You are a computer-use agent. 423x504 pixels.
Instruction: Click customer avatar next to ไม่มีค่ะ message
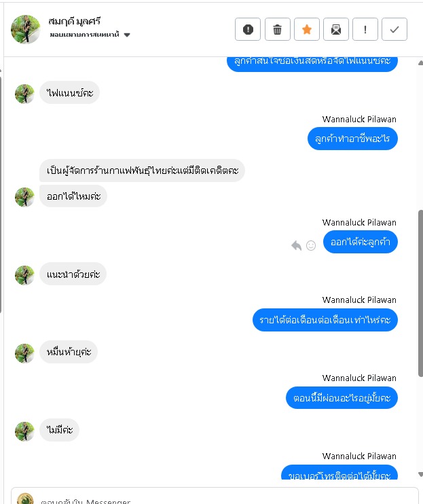24,431
